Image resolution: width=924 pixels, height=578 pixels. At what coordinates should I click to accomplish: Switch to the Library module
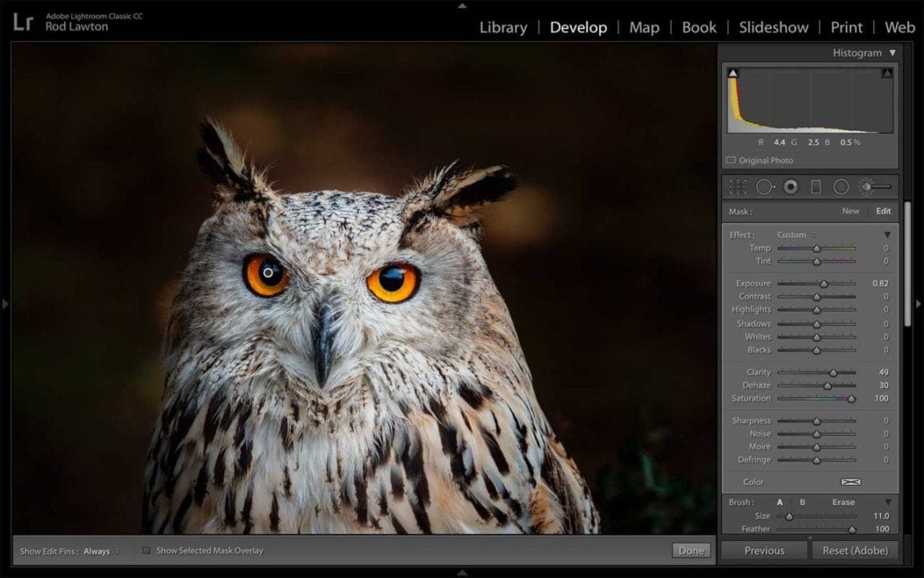503,28
